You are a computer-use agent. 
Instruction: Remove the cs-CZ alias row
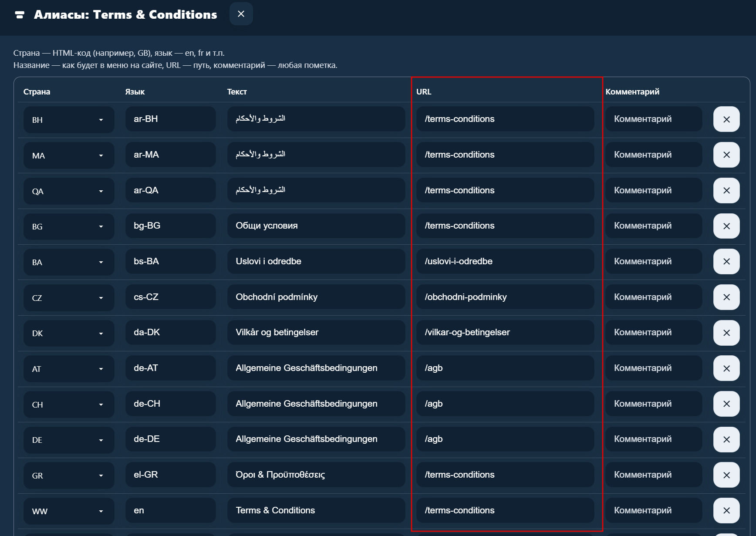[726, 297]
